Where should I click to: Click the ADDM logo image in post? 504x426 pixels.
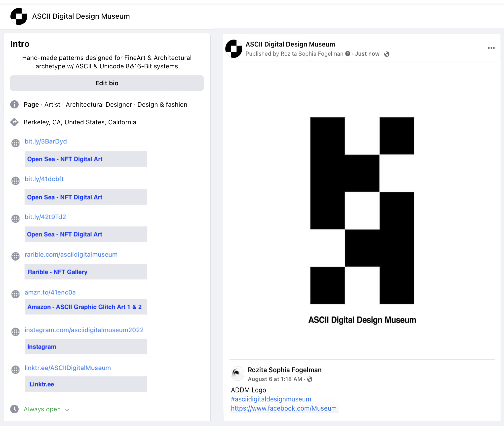pyautogui.click(x=362, y=210)
